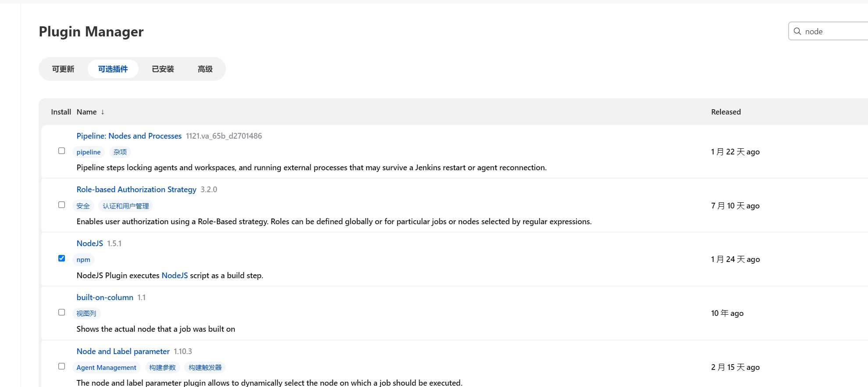
Task: Click the npm tag label
Action: point(83,260)
